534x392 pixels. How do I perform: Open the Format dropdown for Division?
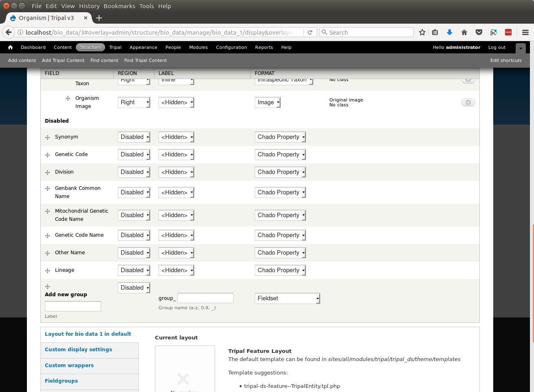pos(280,172)
